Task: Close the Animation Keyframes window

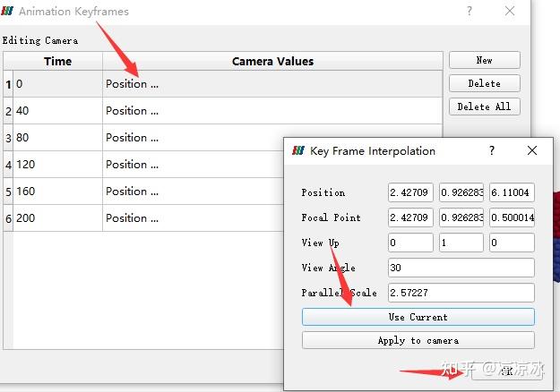Action: tap(510, 11)
